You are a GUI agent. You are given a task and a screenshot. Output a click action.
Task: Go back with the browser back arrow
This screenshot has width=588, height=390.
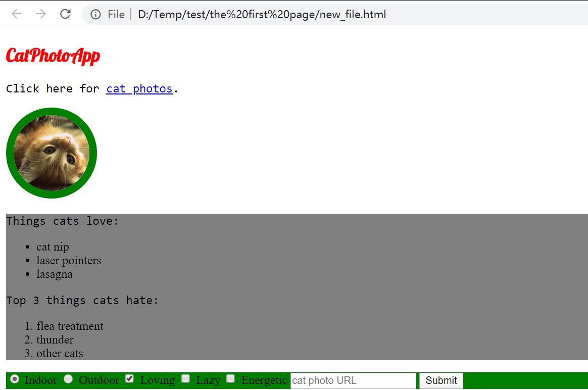[x=17, y=14]
